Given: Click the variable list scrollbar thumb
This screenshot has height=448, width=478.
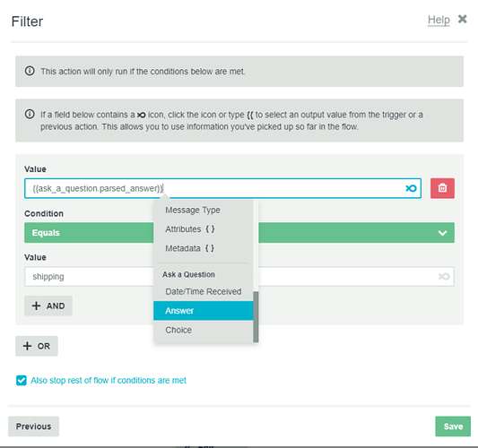Looking at the screenshot, I should (256, 317).
